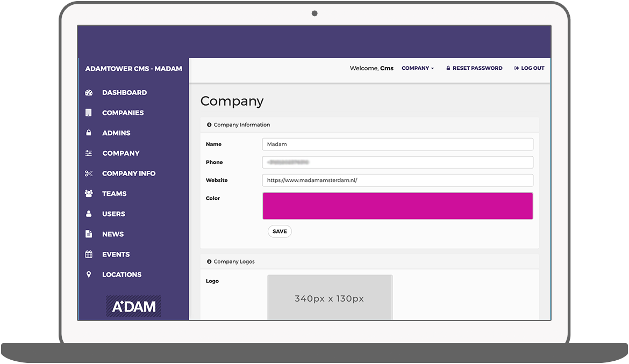Click the Company page heading
This screenshot has width=629, height=364.
click(232, 101)
